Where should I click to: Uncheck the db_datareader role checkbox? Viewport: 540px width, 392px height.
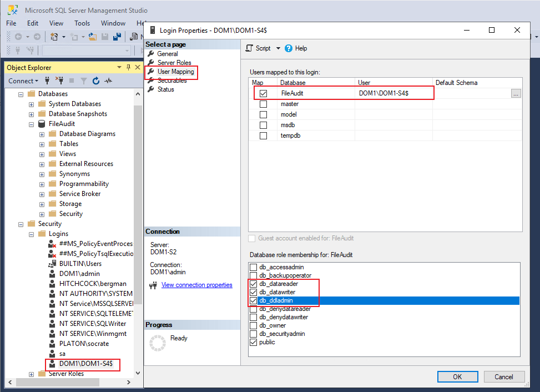tap(254, 284)
